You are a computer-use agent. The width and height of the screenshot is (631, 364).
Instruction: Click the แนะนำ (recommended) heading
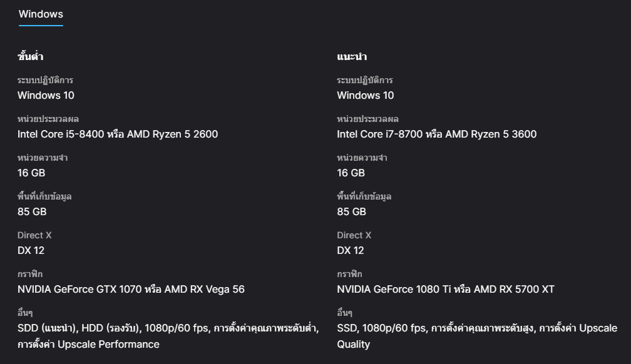tap(352, 57)
